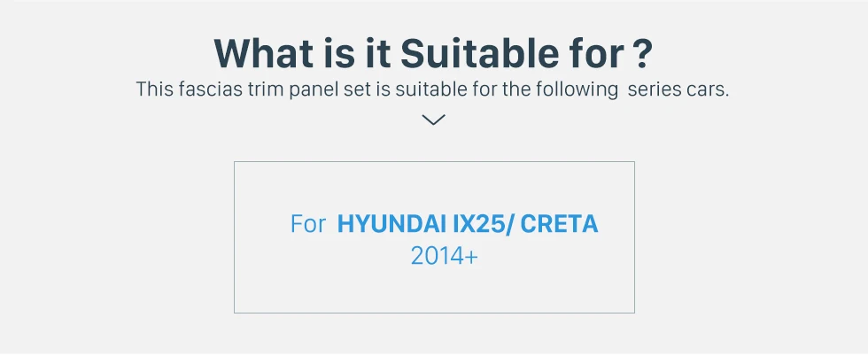Click the word "Suitable" in the title
Screen dimensions: 868x356
tap(481, 53)
